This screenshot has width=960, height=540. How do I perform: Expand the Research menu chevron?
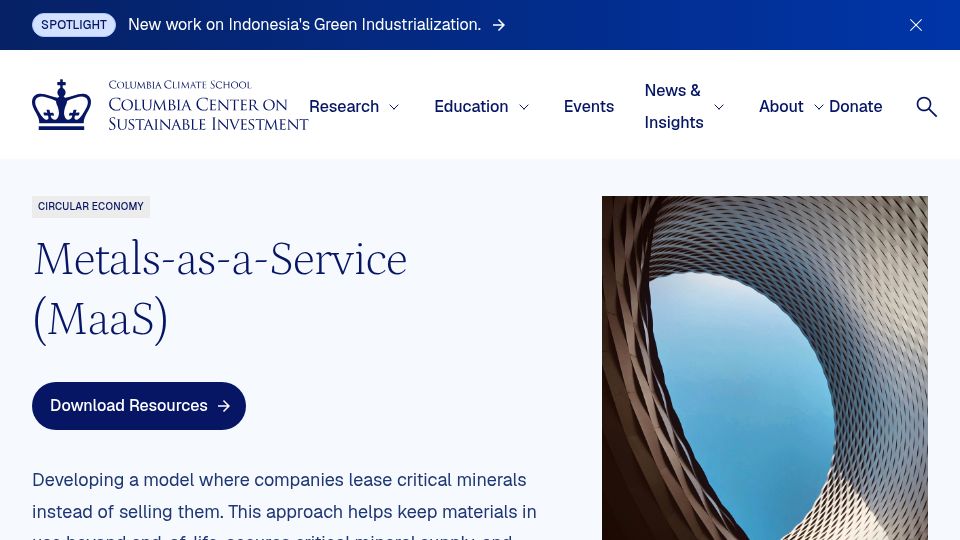[x=394, y=107]
